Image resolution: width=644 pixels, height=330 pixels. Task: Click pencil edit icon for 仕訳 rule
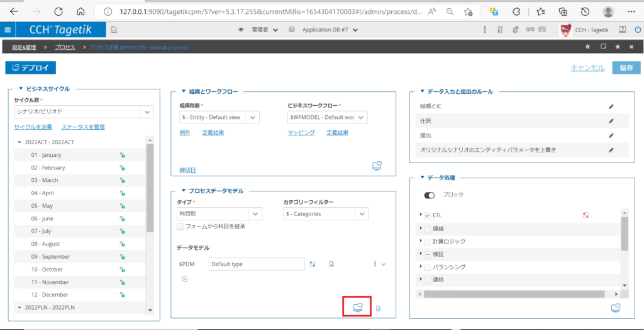pyautogui.click(x=611, y=121)
